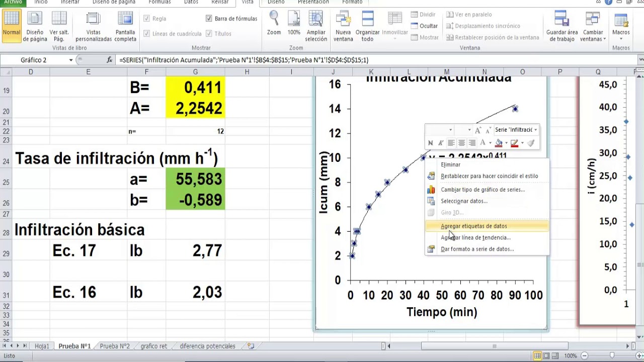
Task: Click the insert function fx icon
Action: click(110, 60)
